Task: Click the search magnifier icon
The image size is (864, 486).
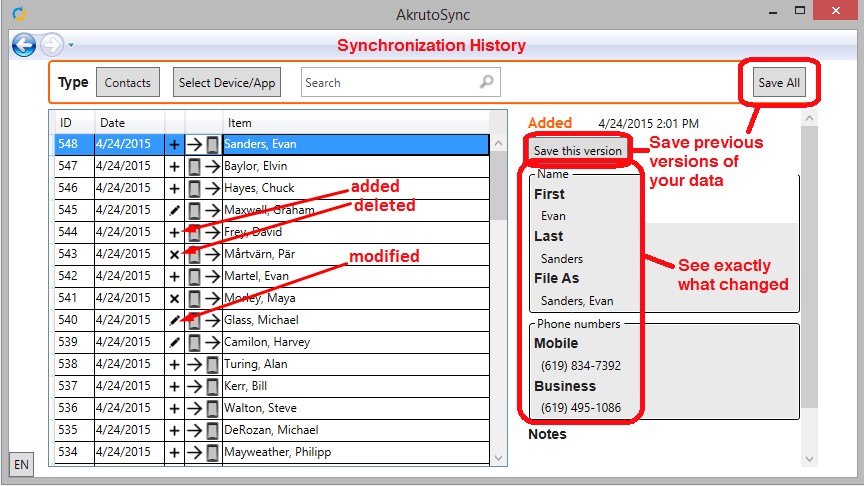Action: point(486,82)
